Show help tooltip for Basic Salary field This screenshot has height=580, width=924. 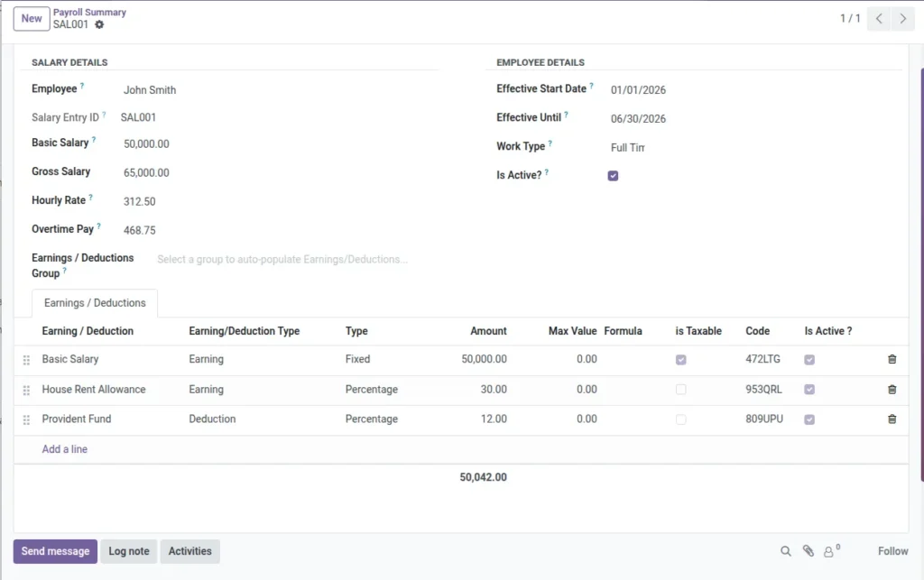tap(94, 140)
